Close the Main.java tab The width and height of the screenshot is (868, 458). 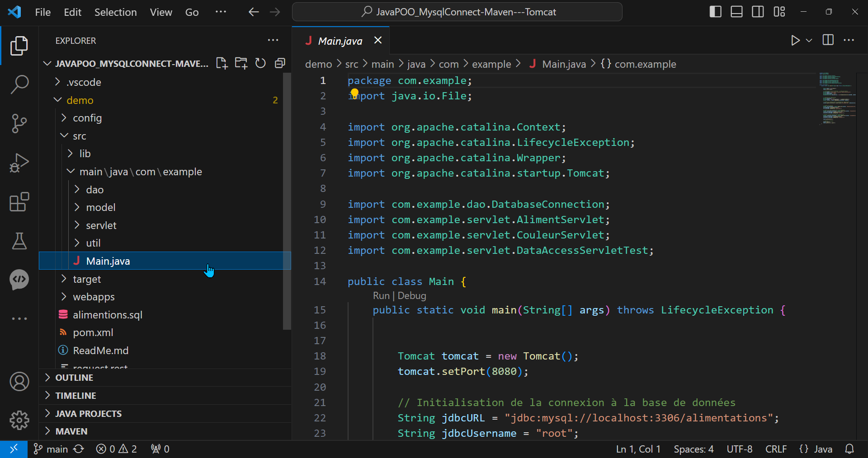point(378,41)
